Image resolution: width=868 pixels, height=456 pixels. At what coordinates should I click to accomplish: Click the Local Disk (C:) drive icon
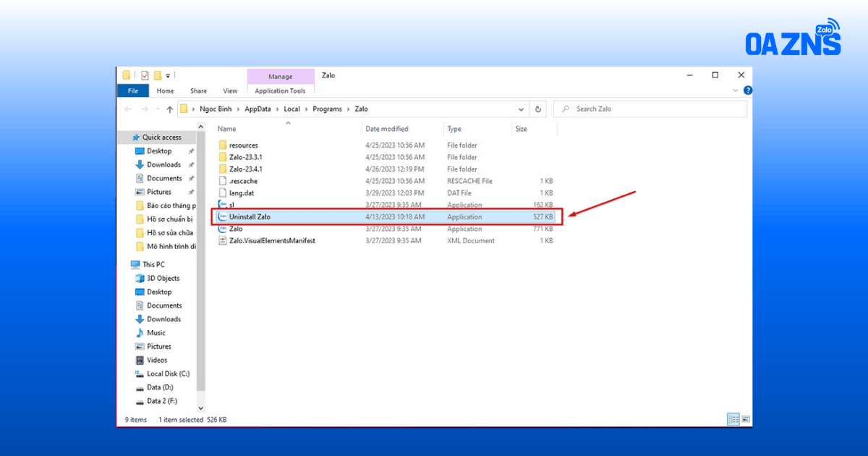(x=140, y=374)
